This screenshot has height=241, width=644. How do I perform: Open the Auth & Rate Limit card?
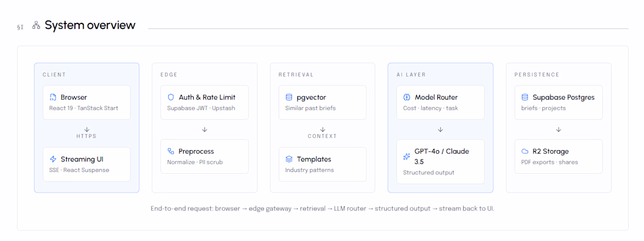(x=204, y=102)
